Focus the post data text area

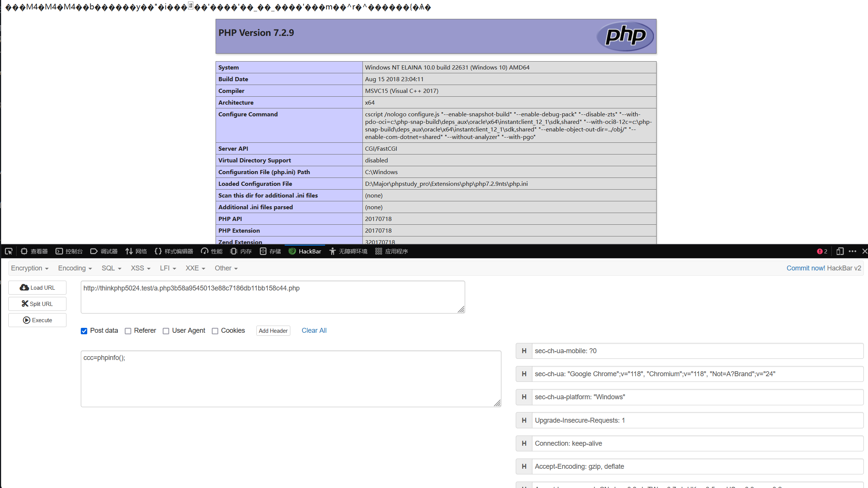[x=291, y=378]
